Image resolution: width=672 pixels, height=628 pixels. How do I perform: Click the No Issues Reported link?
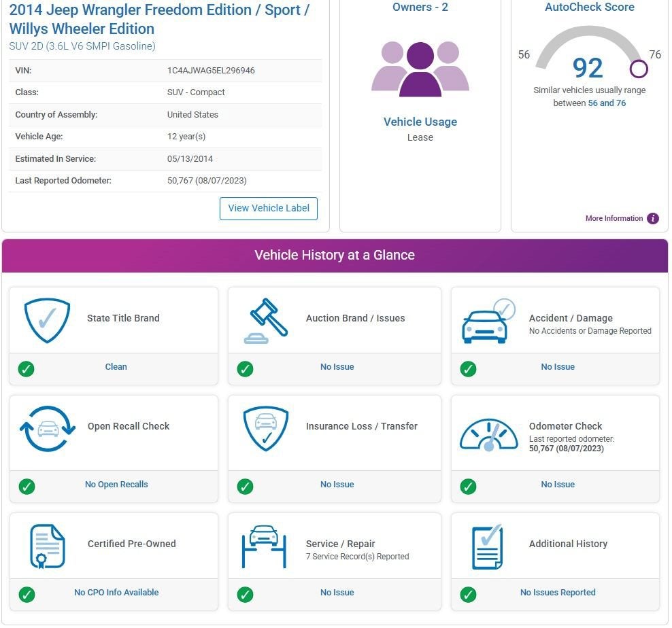[558, 593]
